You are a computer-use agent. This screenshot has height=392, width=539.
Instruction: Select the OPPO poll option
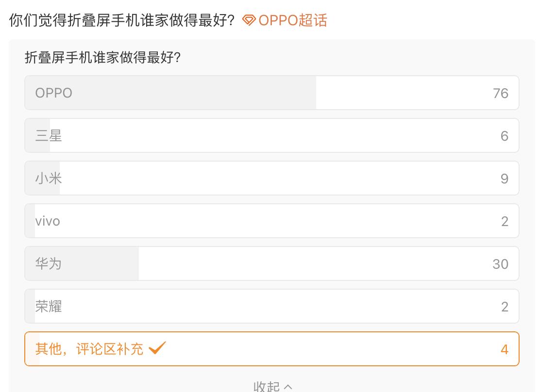coord(271,93)
